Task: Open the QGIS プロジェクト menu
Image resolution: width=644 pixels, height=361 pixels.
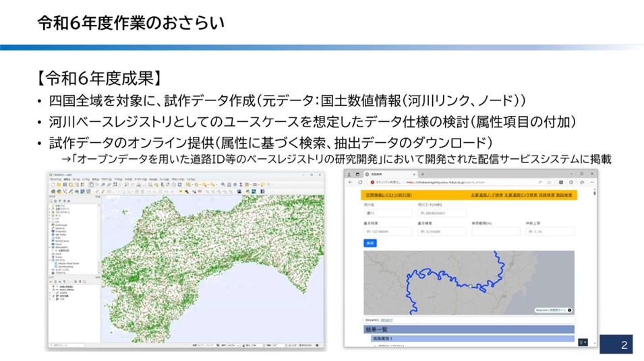Action: 54,179
